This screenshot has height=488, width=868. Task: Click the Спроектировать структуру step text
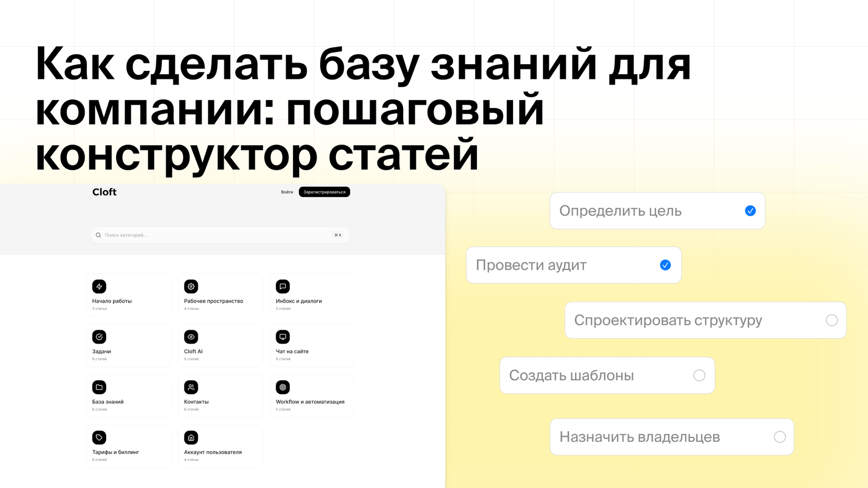tap(668, 320)
